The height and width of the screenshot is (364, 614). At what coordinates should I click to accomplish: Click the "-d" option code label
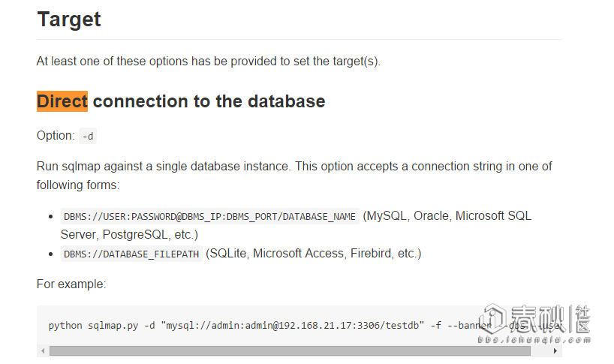point(88,136)
